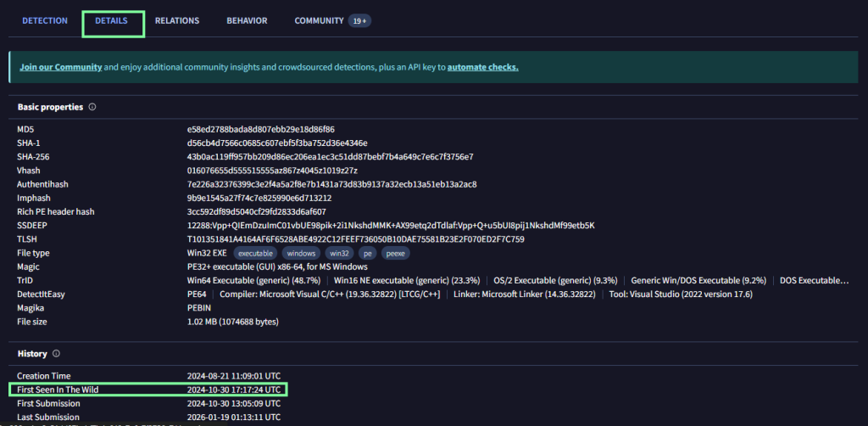Select the peexe tag
Viewport: 868px width, 426px height.
click(395, 253)
